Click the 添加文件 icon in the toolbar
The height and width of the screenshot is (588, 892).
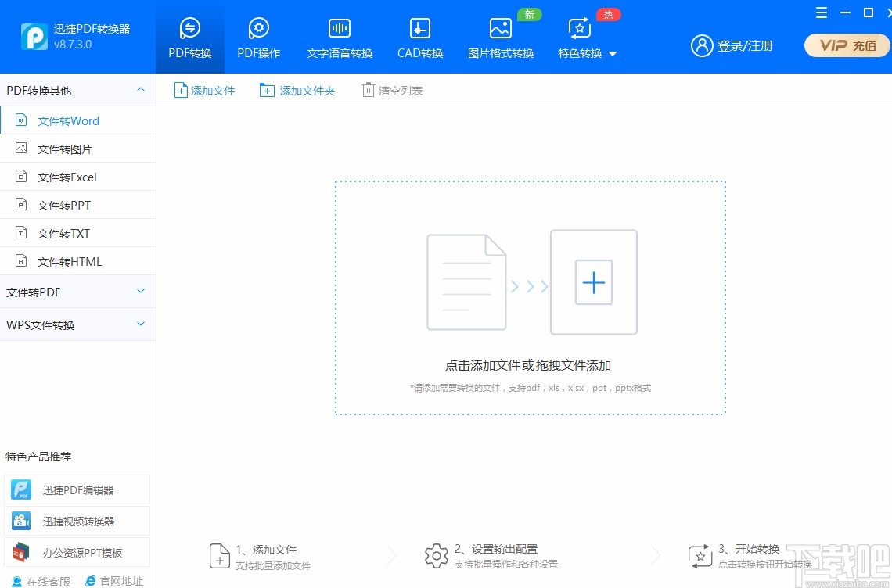[x=180, y=91]
